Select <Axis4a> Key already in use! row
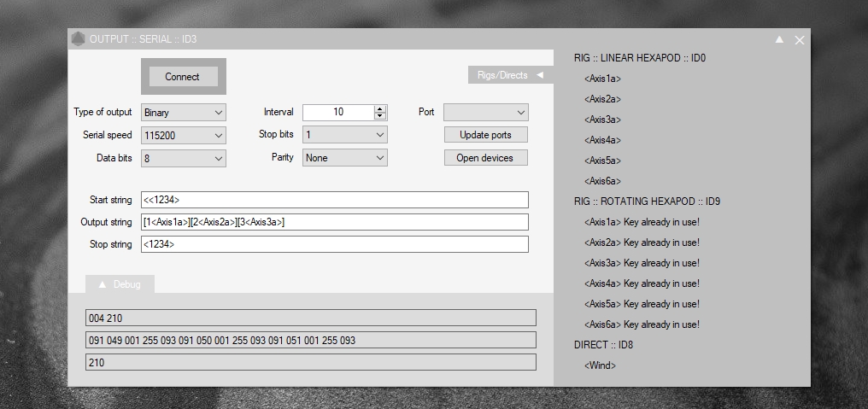The width and height of the screenshot is (868, 409). pyautogui.click(x=642, y=283)
